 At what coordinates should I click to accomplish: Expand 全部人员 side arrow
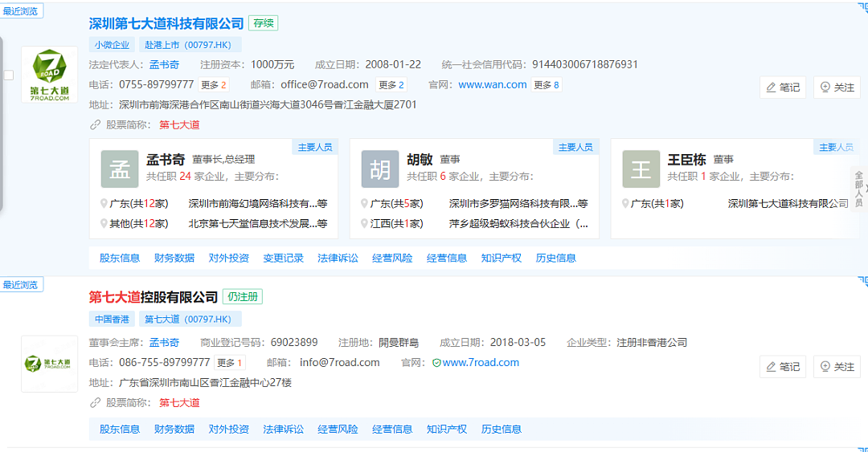point(859,189)
